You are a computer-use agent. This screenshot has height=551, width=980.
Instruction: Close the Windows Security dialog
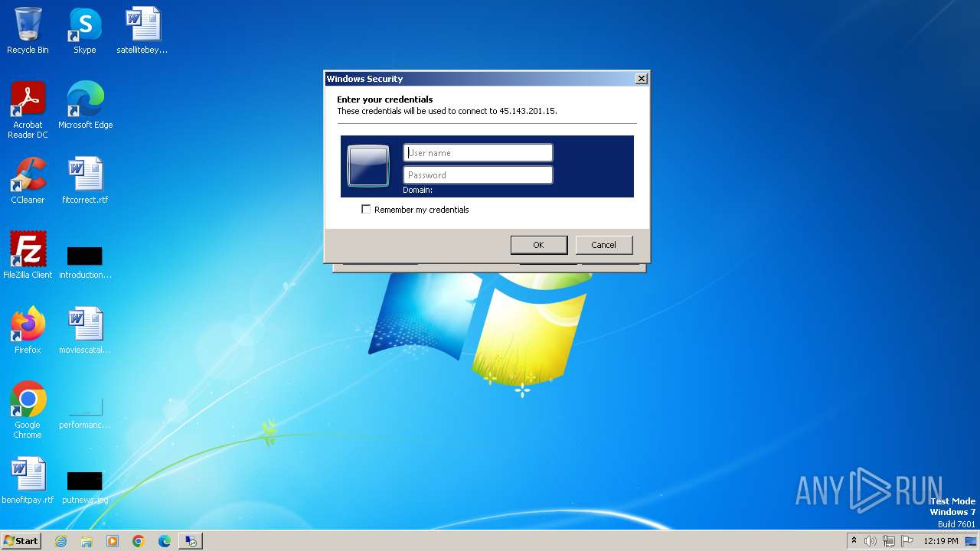[x=642, y=79]
